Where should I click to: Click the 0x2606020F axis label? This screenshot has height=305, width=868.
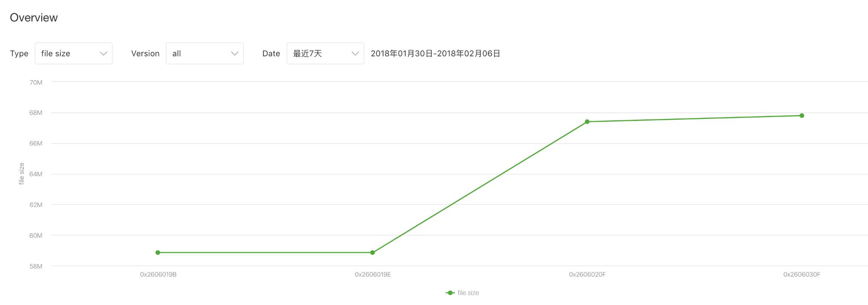click(587, 275)
